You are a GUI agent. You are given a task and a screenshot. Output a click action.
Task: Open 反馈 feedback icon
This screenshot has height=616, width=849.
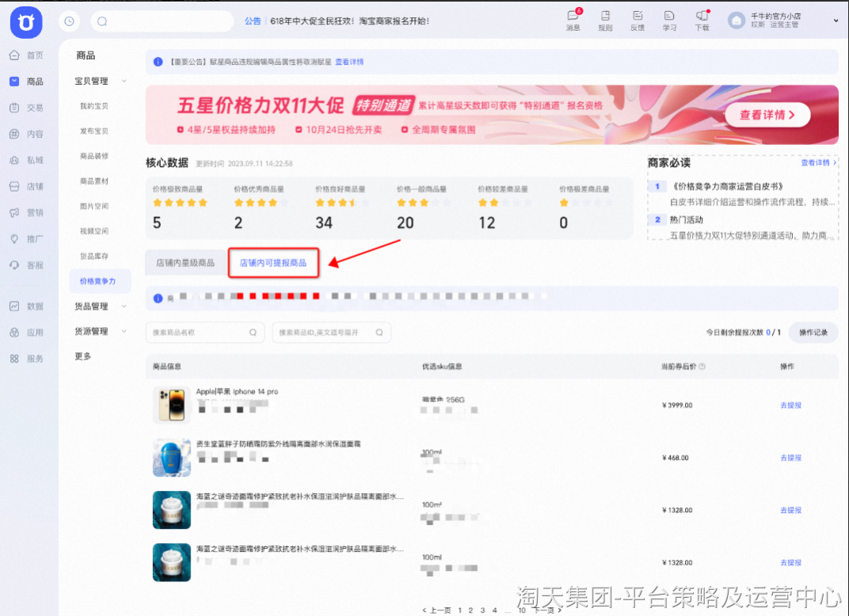click(x=638, y=21)
